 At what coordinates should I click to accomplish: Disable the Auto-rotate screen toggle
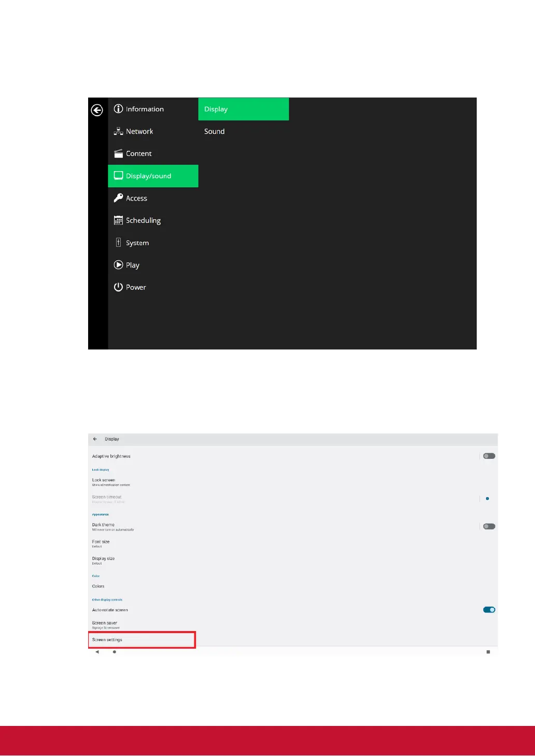(x=489, y=610)
